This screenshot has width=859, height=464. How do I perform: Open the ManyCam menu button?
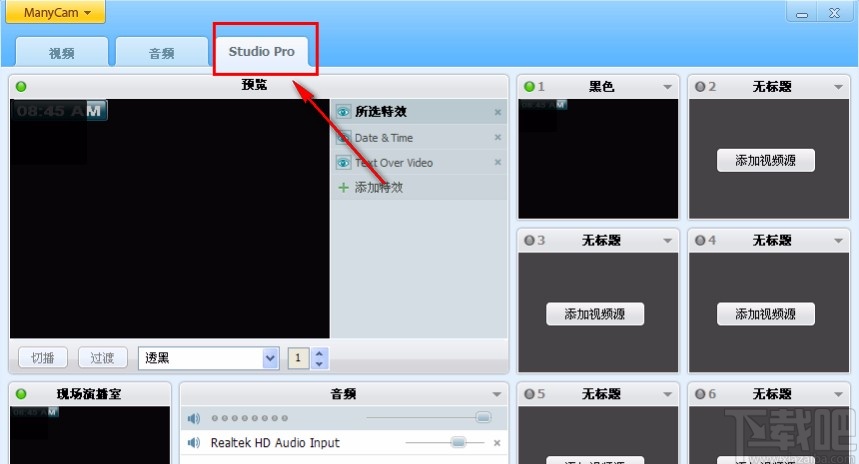pyautogui.click(x=55, y=12)
